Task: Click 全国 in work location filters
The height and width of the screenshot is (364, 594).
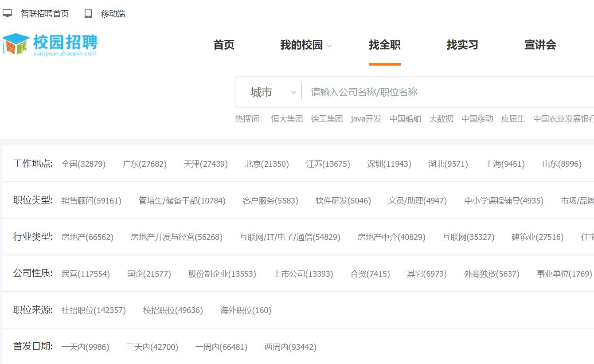Action: tap(83, 164)
